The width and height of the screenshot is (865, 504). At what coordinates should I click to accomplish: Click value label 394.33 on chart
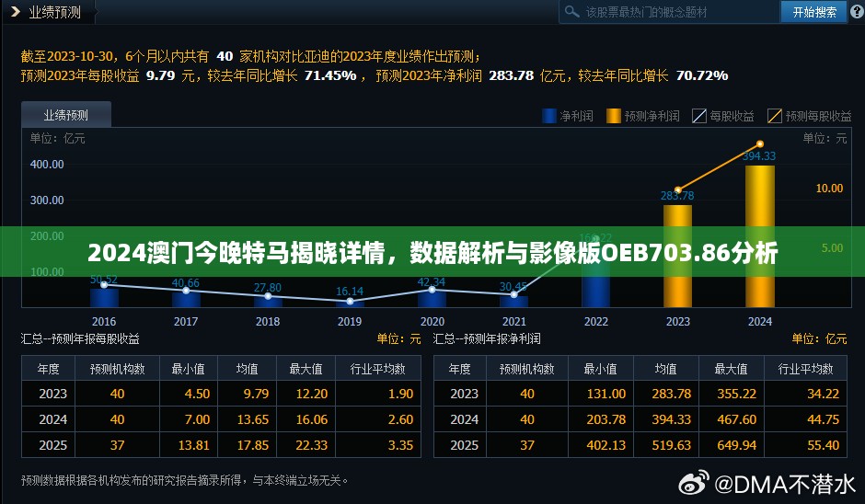click(759, 156)
